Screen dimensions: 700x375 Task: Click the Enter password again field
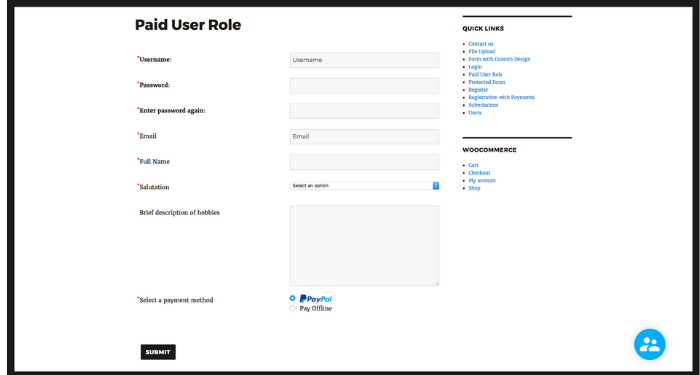(364, 111)
